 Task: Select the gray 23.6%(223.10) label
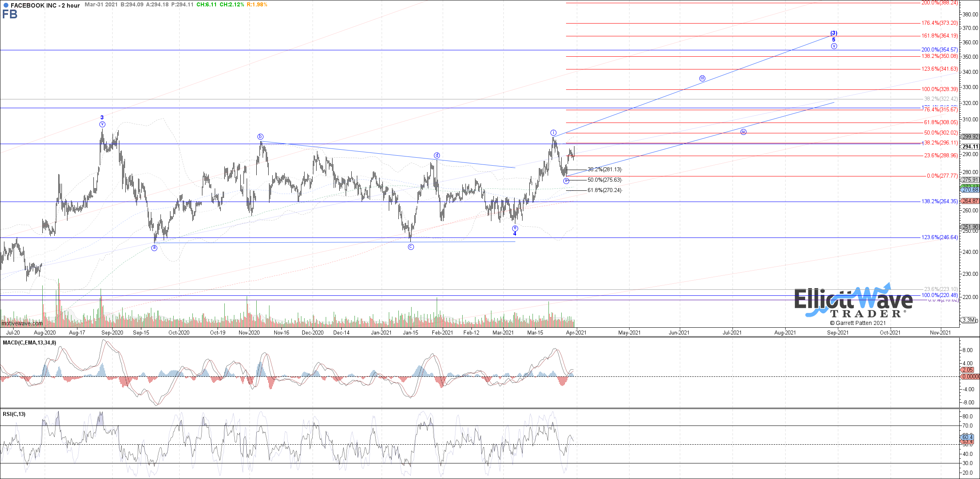tap(941, 289)
